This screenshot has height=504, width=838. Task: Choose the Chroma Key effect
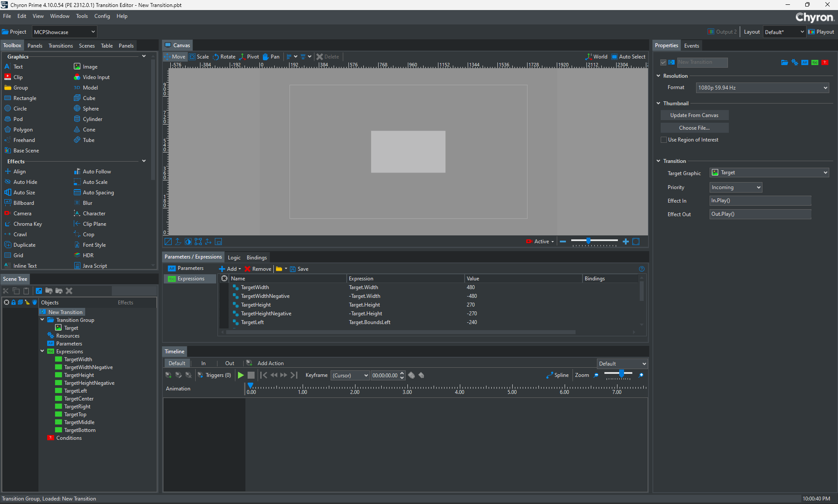(x=27, y=224)
